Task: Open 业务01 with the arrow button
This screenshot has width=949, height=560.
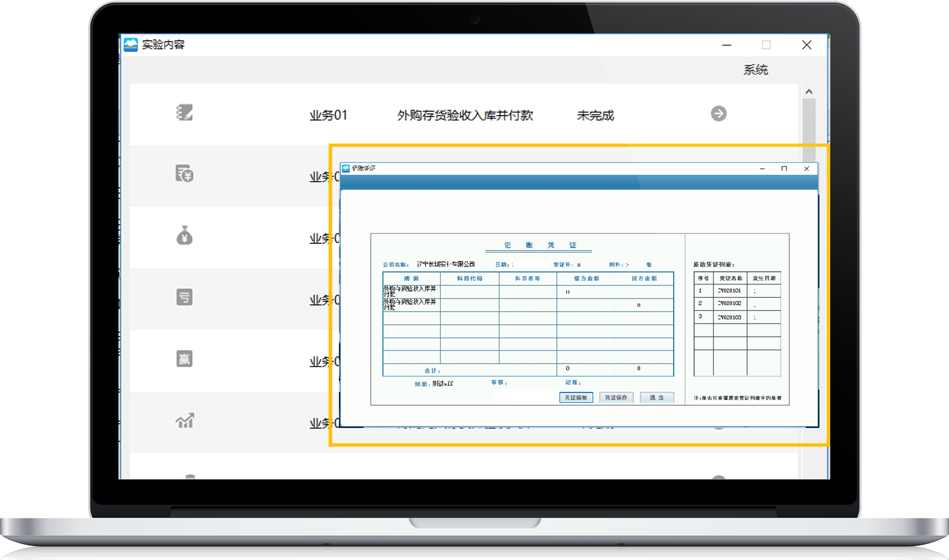Action: (719, 114)
